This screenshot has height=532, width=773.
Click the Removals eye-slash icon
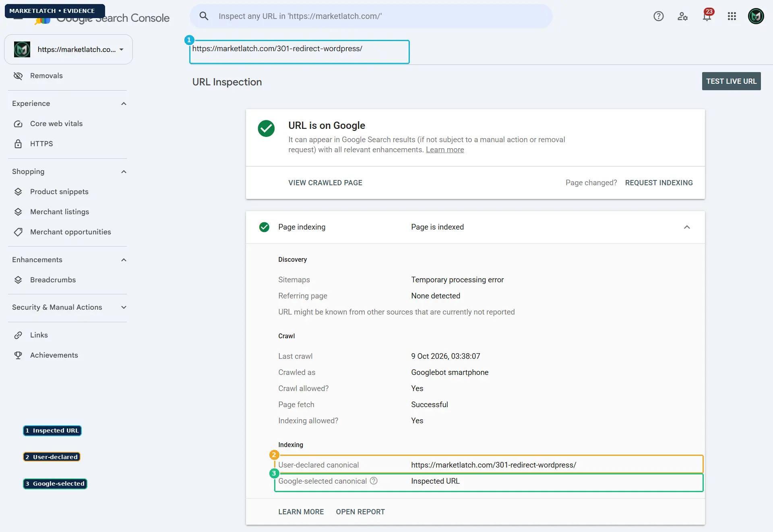tap(18, 76)
